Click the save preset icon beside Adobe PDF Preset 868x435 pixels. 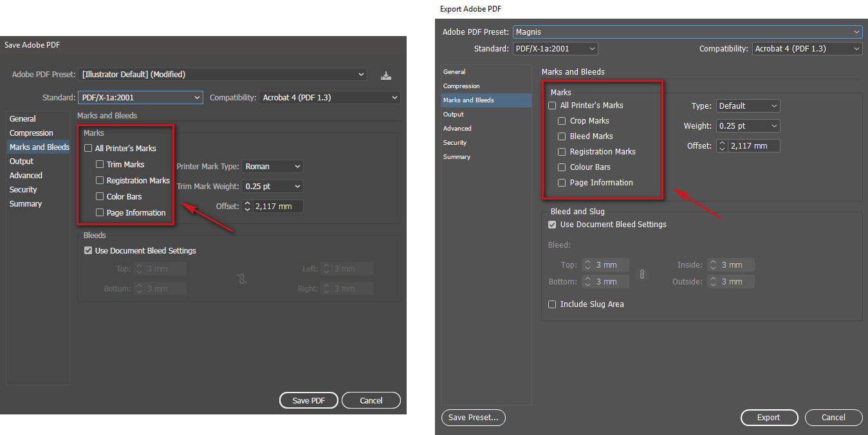pyautogui.click(x=385, y=75)
